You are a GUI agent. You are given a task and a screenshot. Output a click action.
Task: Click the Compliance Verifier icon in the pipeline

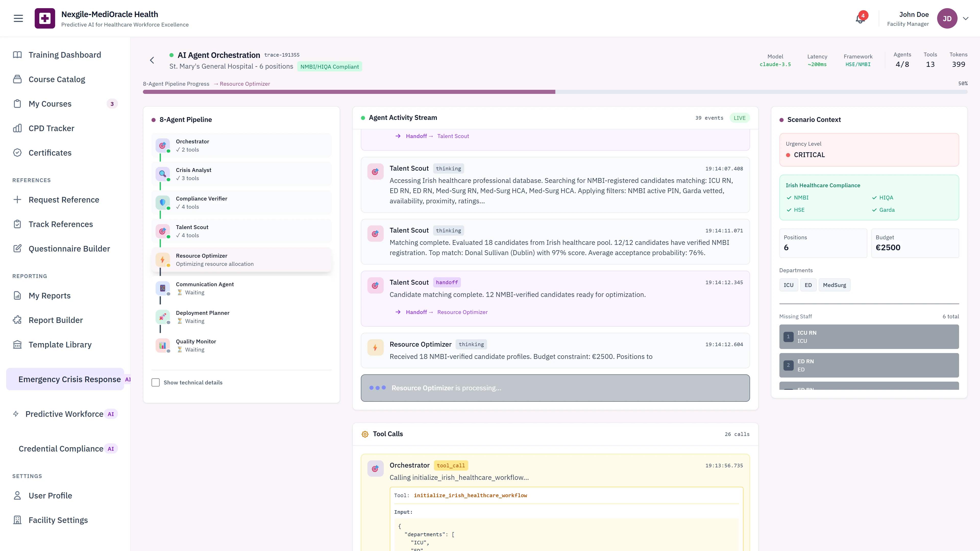coord(163,203)
